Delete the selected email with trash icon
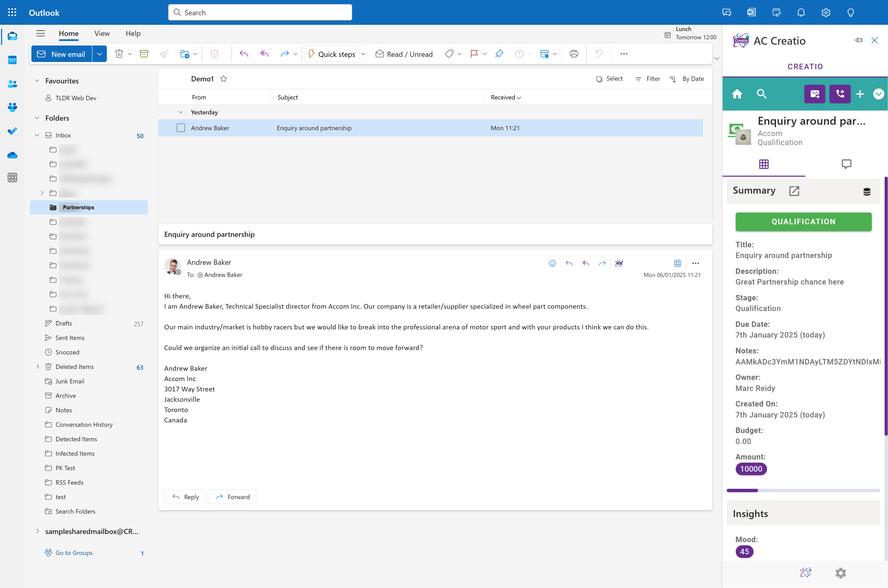The height and width of the screenshot is (588, 888). [x=119, y=54]
